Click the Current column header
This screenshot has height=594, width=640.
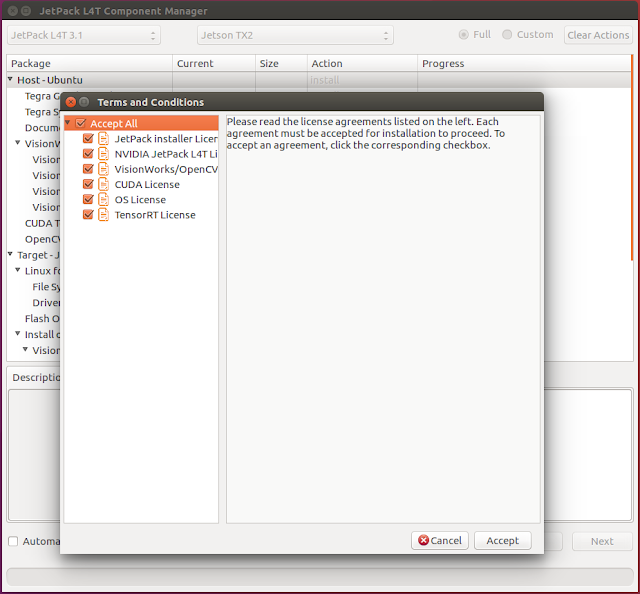[214, 64]
